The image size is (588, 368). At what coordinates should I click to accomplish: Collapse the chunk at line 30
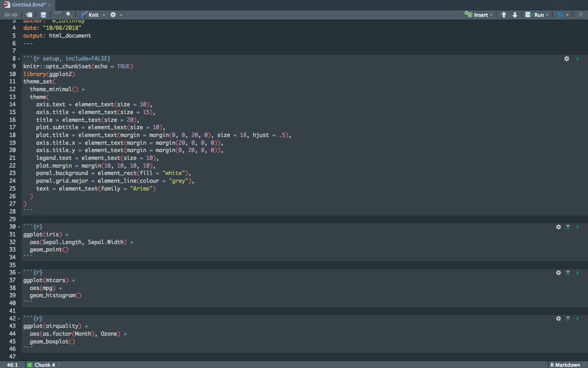19,227
